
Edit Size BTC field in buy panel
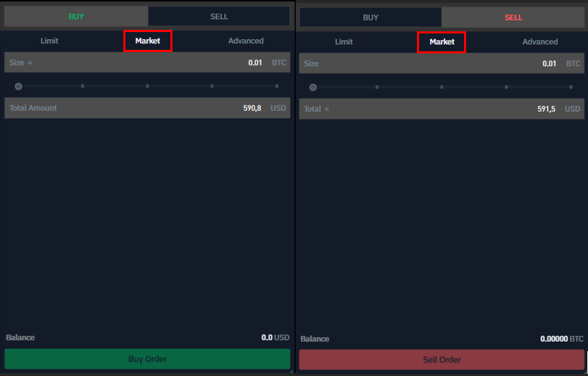click(x=147, y=63)
